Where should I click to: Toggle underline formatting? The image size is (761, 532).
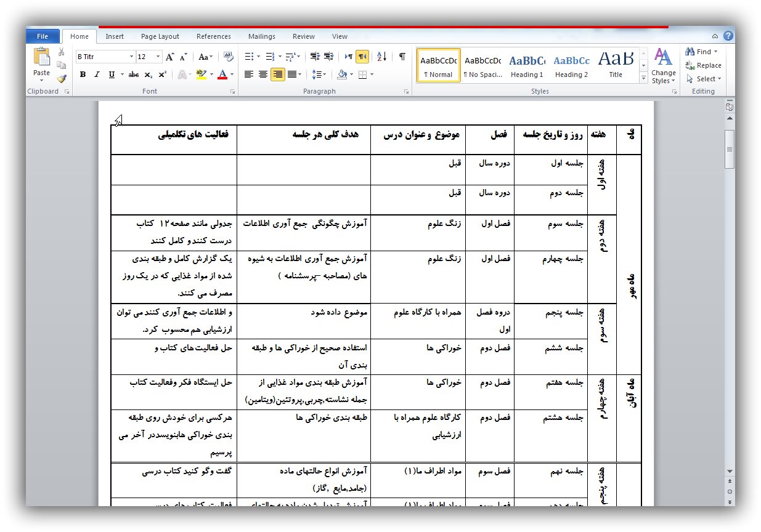[112, 75]
